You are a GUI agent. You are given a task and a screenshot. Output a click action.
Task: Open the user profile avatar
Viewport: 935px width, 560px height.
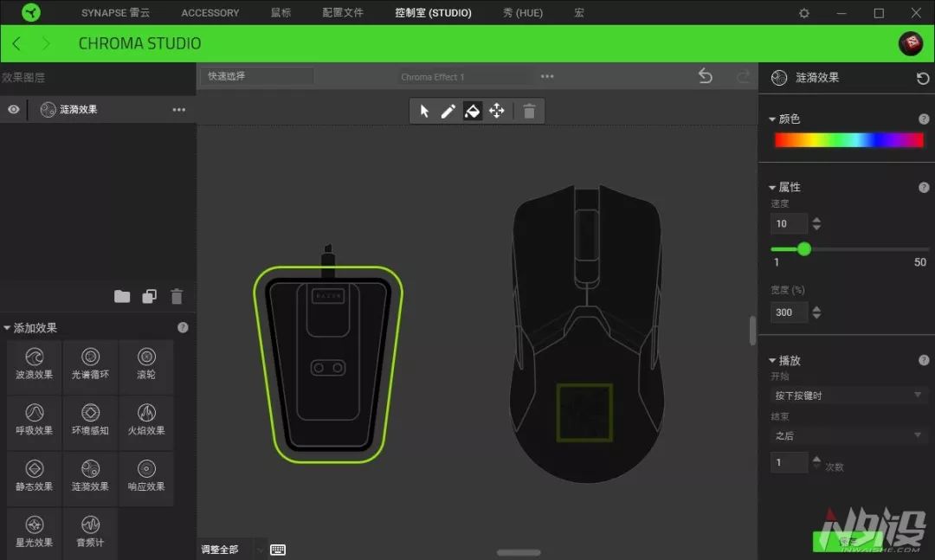[x=911, y=43]
